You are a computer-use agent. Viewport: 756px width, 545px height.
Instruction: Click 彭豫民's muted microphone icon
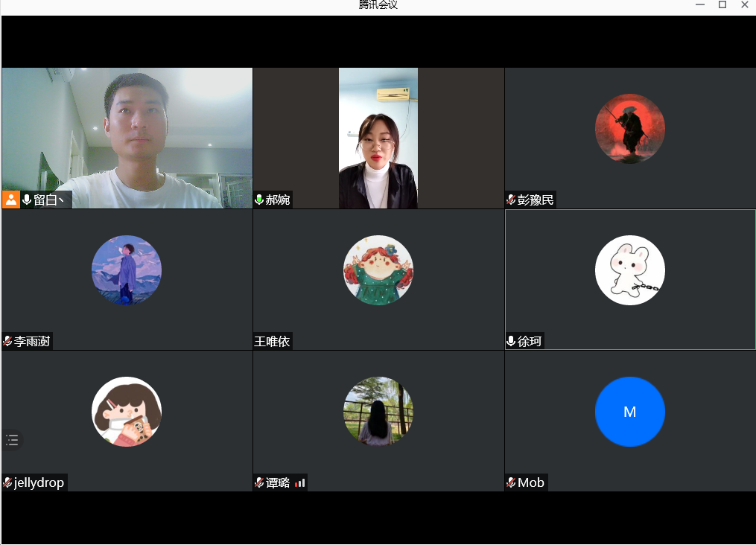[x=511, y=200]
